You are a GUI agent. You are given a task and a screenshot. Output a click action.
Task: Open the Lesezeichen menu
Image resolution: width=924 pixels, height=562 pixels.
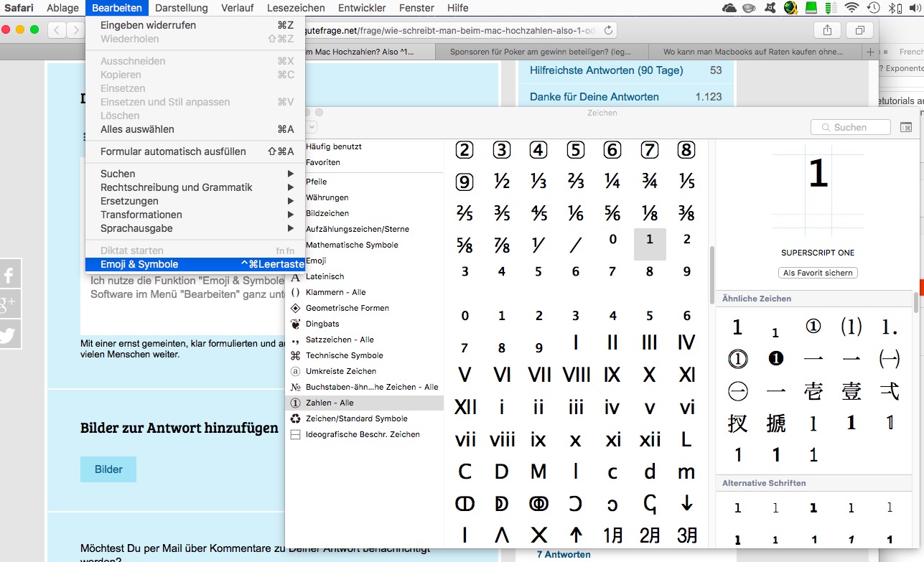click(295, 8)
